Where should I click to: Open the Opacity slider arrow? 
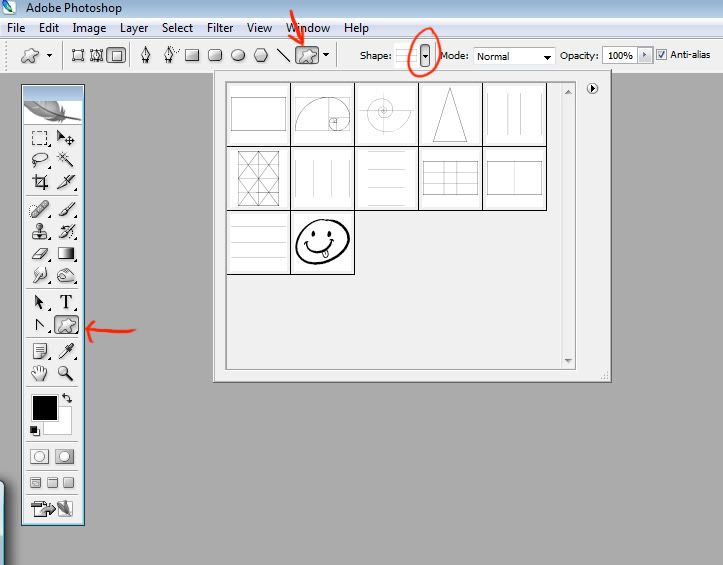coord(645,55)
